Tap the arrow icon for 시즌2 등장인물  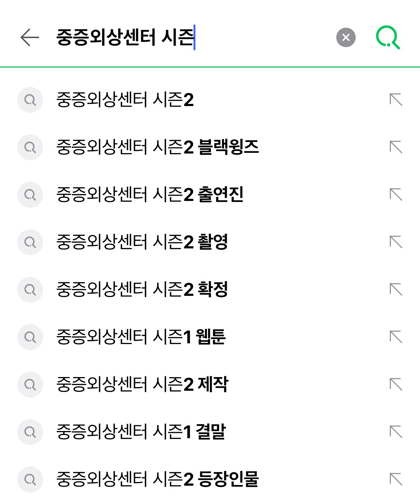tap(396, 479)
